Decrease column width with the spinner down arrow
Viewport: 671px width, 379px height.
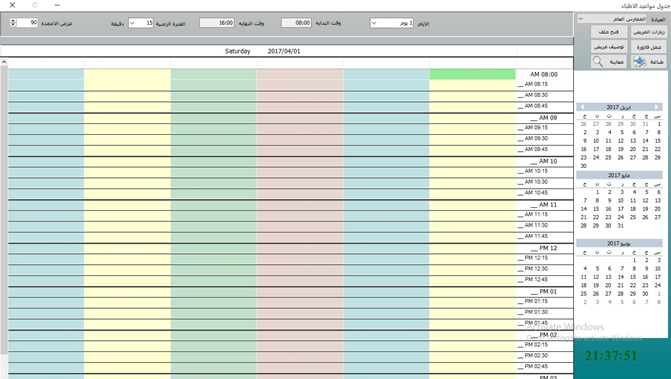pos(13,24)
